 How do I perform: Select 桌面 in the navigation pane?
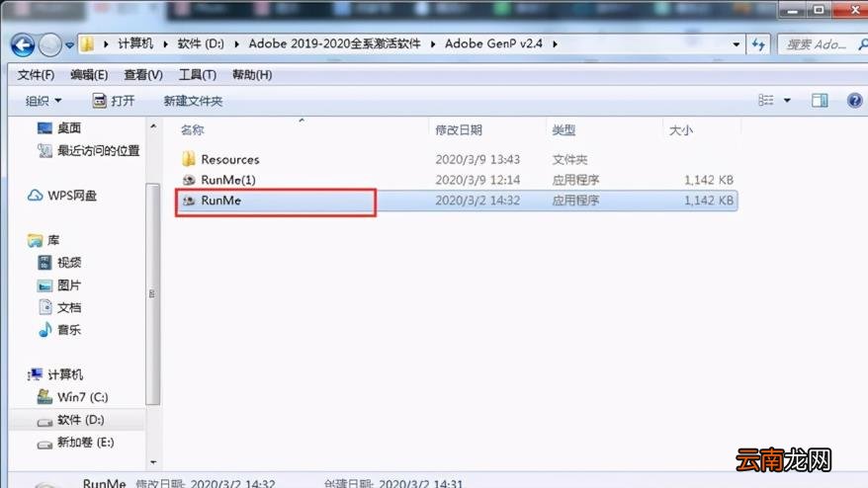click(58, 128)
